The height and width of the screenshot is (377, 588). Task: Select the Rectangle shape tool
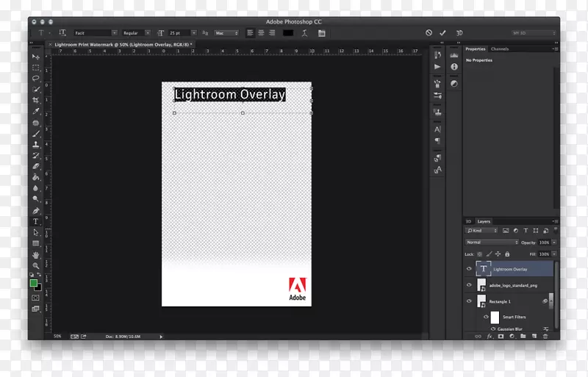coord(35,243)
